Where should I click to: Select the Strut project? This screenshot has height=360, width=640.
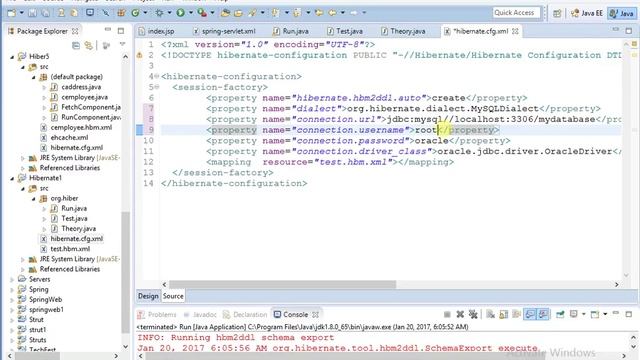coord(36,320)
